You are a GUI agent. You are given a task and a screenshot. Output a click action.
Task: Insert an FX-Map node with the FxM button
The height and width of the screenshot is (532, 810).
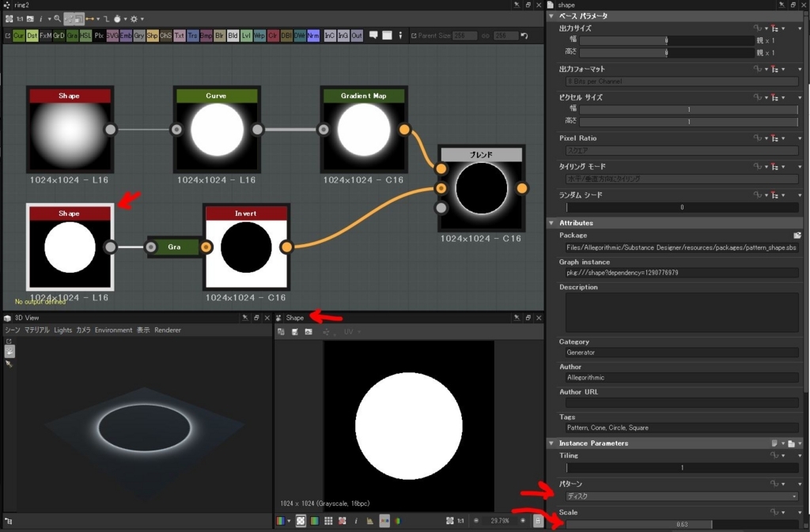pos(45,36)
